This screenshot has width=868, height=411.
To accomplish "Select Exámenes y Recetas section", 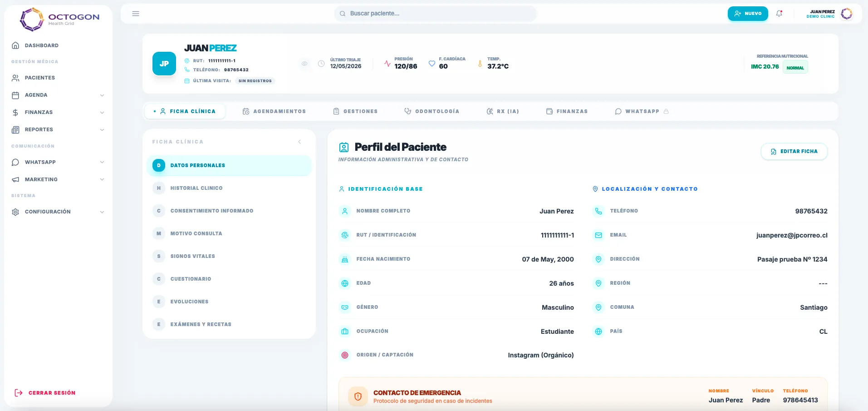I will tap(229, 324).
